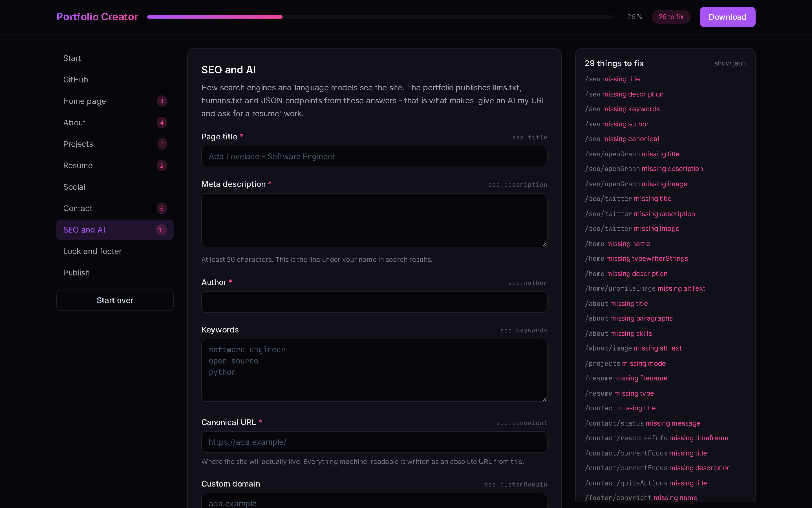
Task: Click the completion progress bar
Action: 380,17
